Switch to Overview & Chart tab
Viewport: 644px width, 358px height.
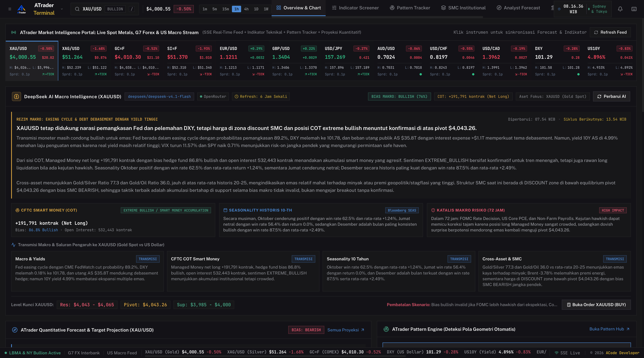tap(298, 8)
